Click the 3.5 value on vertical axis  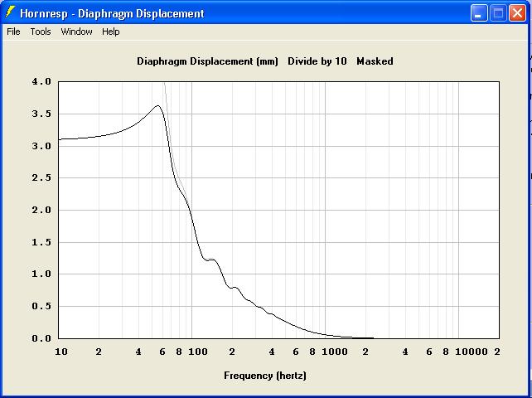(41, 114)
